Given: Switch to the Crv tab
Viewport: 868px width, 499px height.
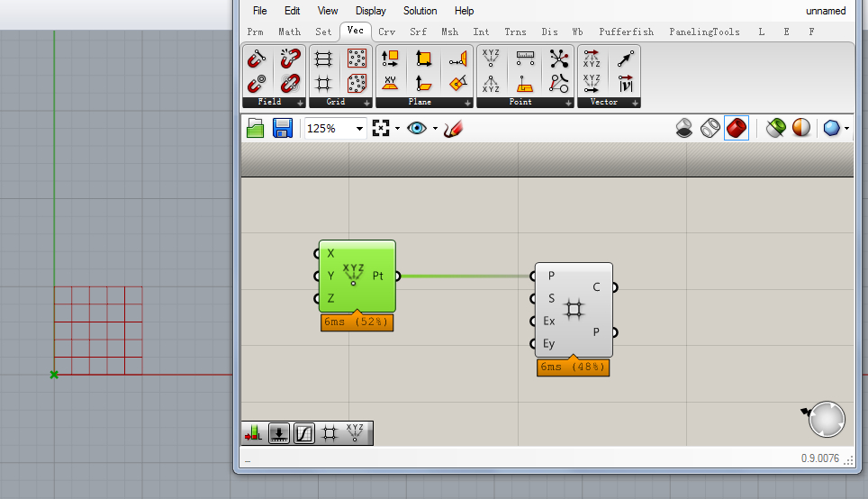Looking at the screenshot, I should (386, 32).
